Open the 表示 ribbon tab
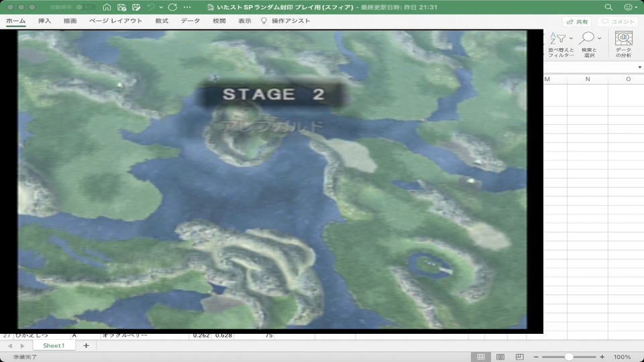The height and width of the screenshot is (362, 644). point(245,21)
